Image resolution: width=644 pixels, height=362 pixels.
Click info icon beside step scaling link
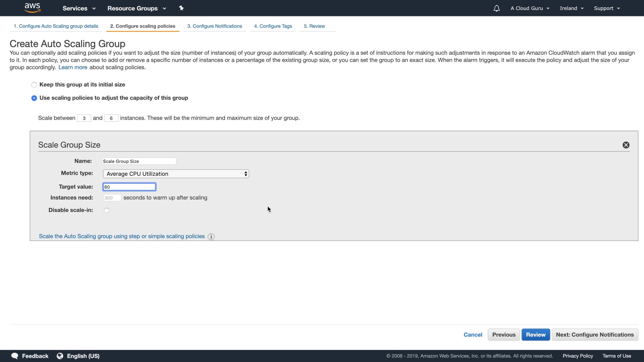[x=211, y=237]
